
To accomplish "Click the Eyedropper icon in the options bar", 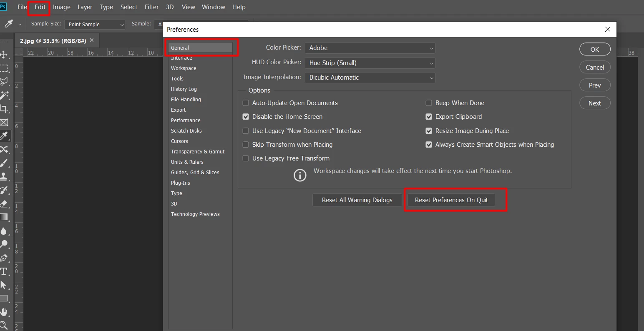I will tap(8, 24).
